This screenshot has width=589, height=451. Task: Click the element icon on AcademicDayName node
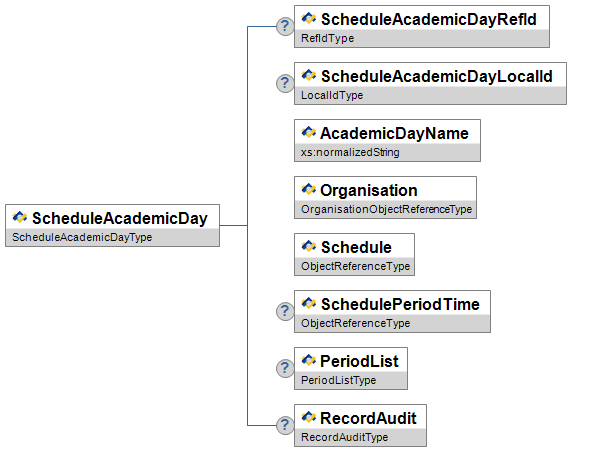click(x=309, y=132)
